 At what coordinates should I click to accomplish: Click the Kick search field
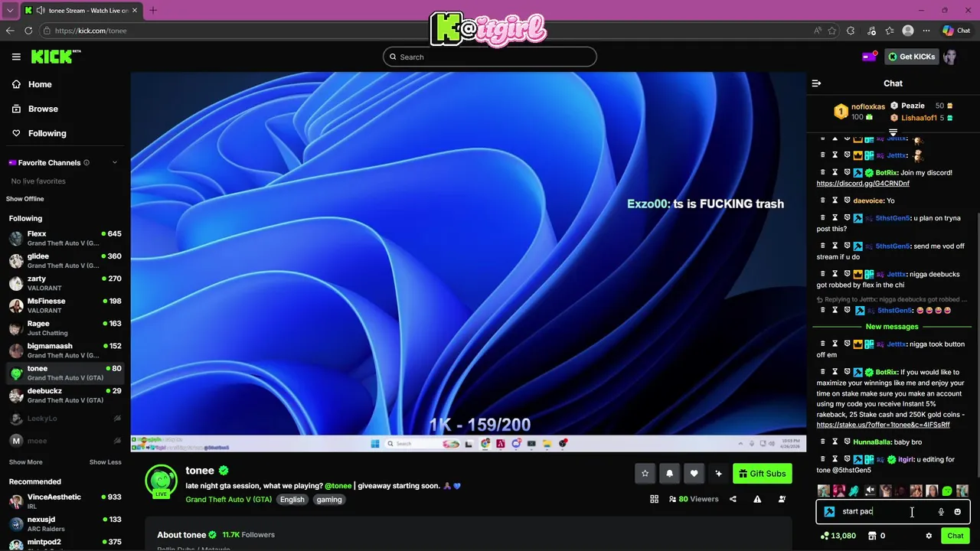[490, 57]
